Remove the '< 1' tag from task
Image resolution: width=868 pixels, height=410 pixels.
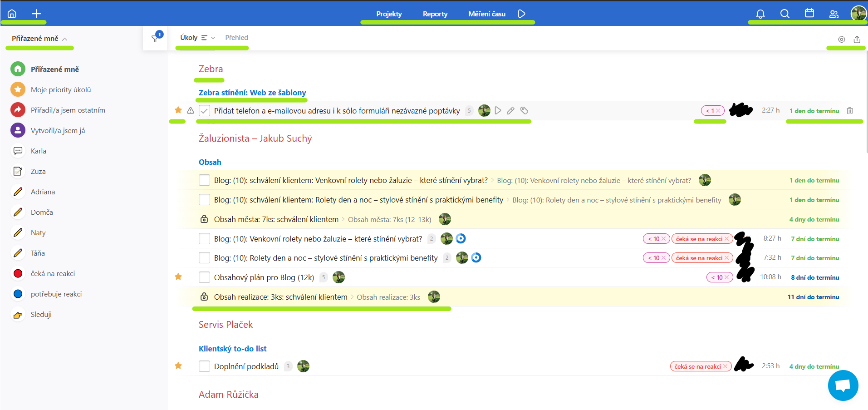pos(718,111)
